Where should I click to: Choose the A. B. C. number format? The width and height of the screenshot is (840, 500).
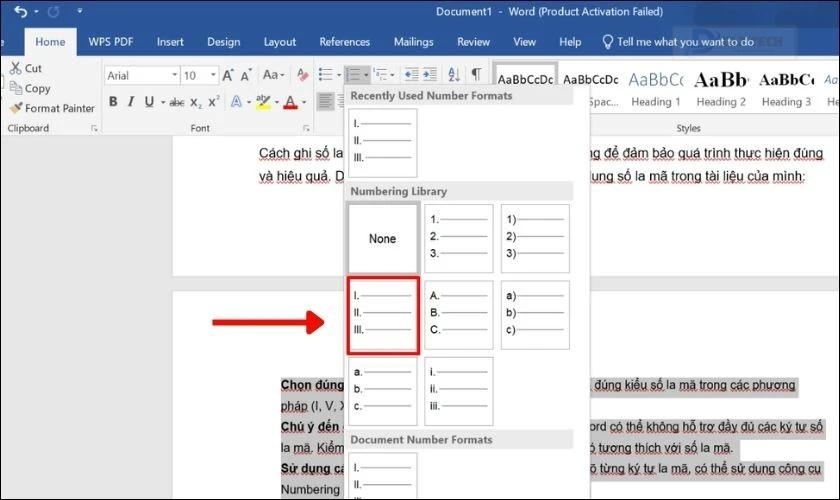click(459, 315)
